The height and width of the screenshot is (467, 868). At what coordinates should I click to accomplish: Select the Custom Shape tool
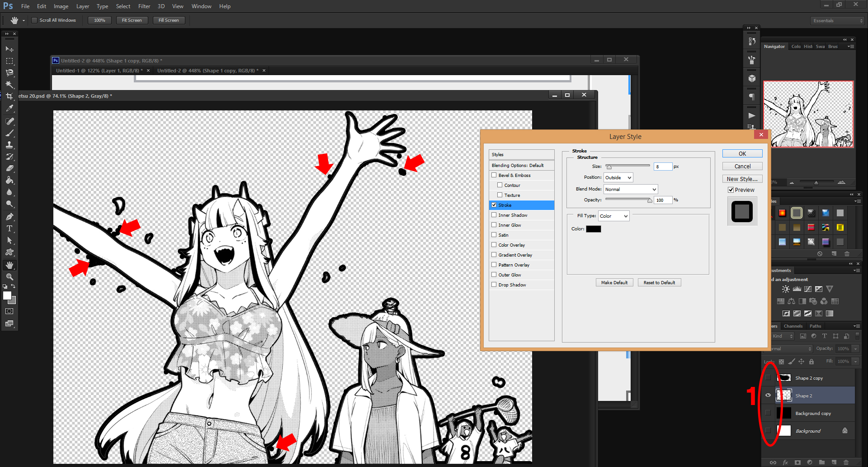(9, 253)
